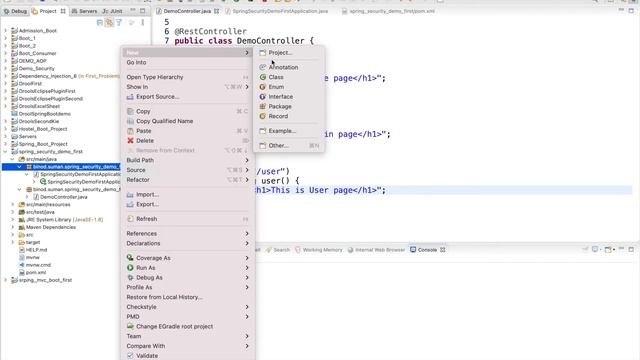Select the pom.xml editor tab

[389, 11]
